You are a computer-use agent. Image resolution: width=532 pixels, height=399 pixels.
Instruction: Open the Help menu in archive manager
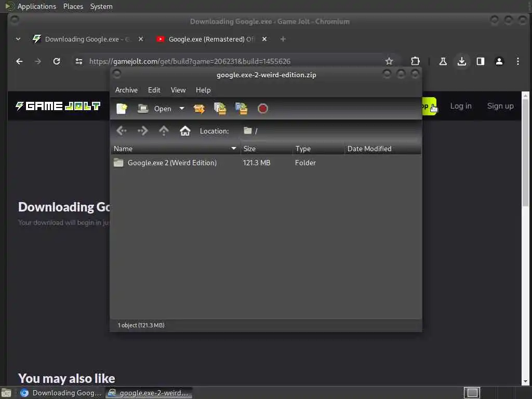(203, 90)
